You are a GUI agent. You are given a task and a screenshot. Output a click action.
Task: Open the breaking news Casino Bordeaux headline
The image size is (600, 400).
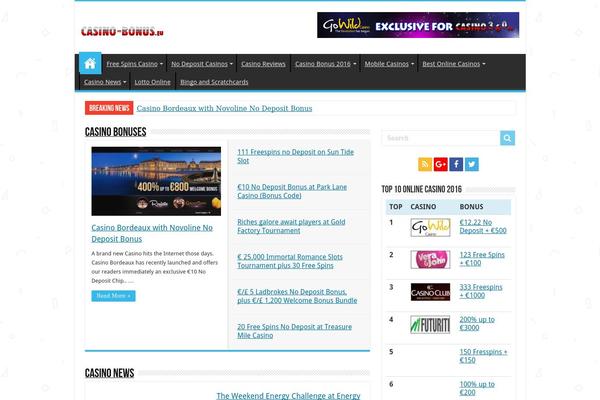click(x=224, y=108)
